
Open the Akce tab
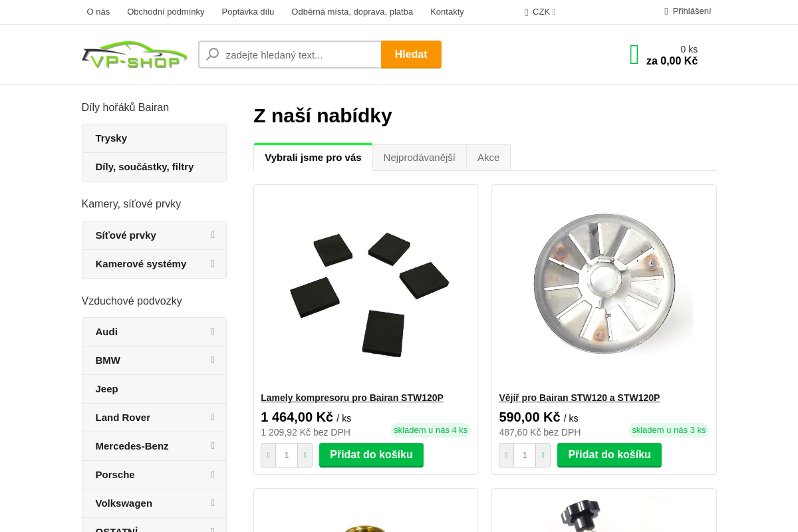tap(488, 157)
